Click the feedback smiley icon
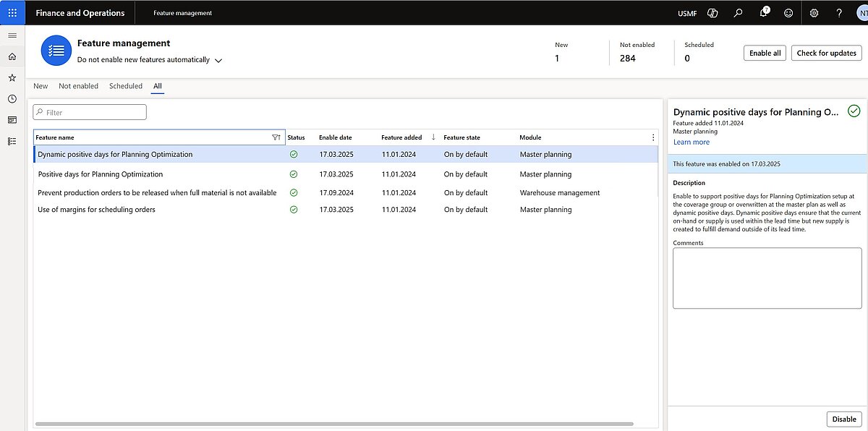The height and width of the screenshot is (431, 868). pyautogui.click(x=788, y=12)
